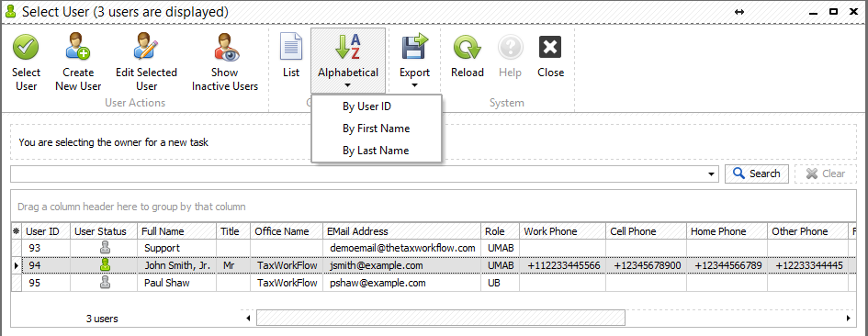Click the Select User checkmark icon

click(26, 47)
